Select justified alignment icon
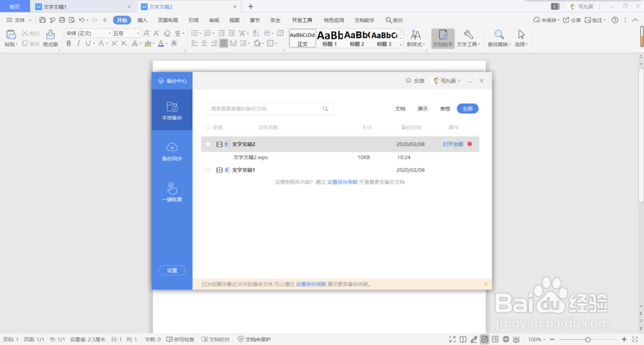 [x=223, y=44]
